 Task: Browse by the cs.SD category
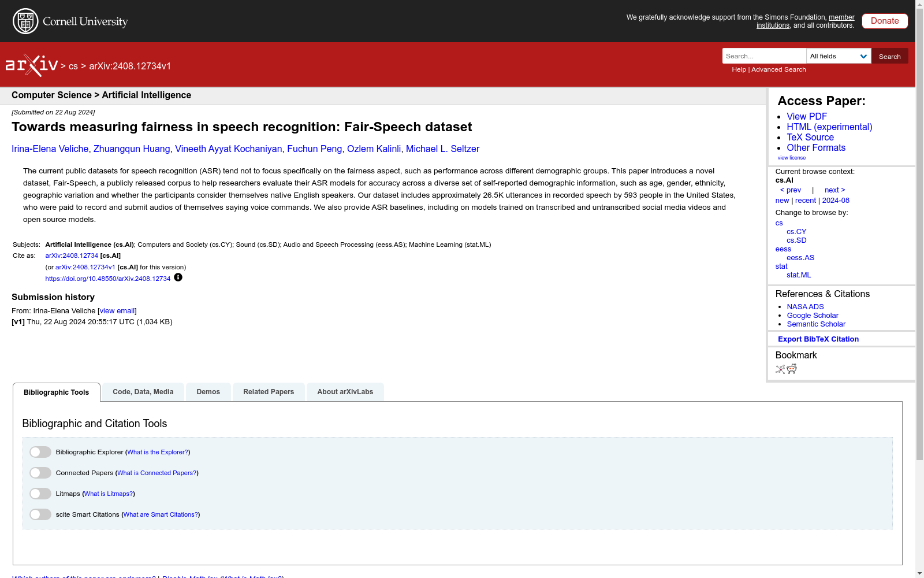click(796, 240)
